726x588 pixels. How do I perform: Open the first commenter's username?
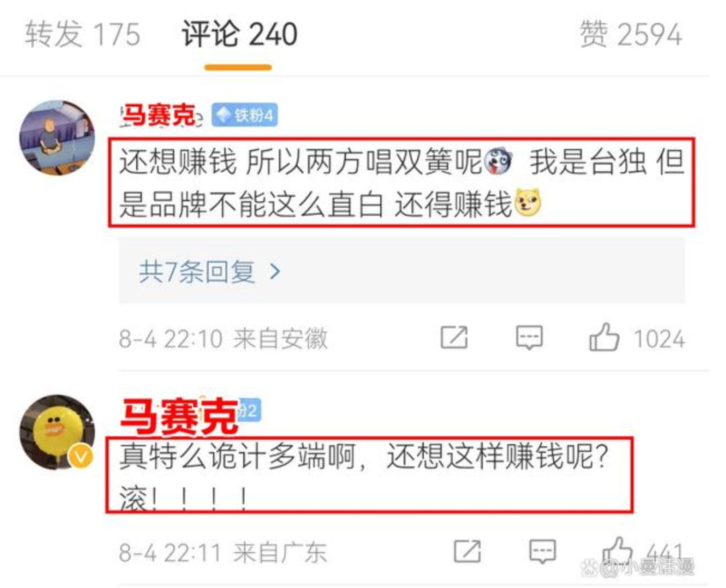point(160,115)
